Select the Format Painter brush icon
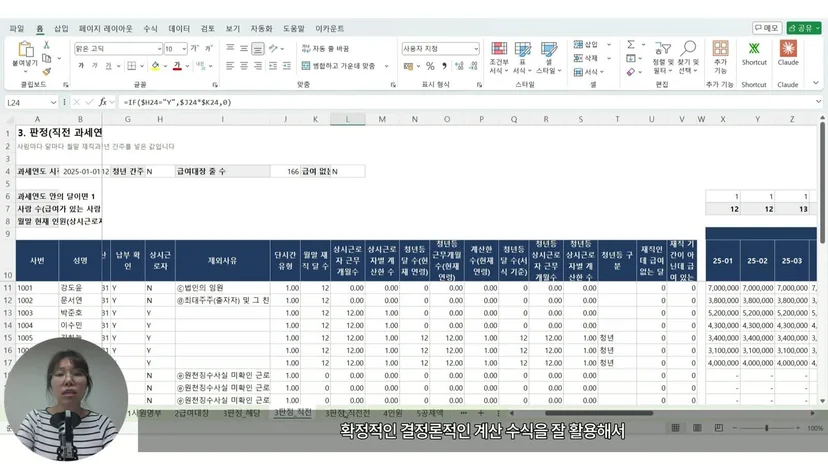Image resolution: width=828 pixels, height=466 pixels. click(x=46, y=71)
